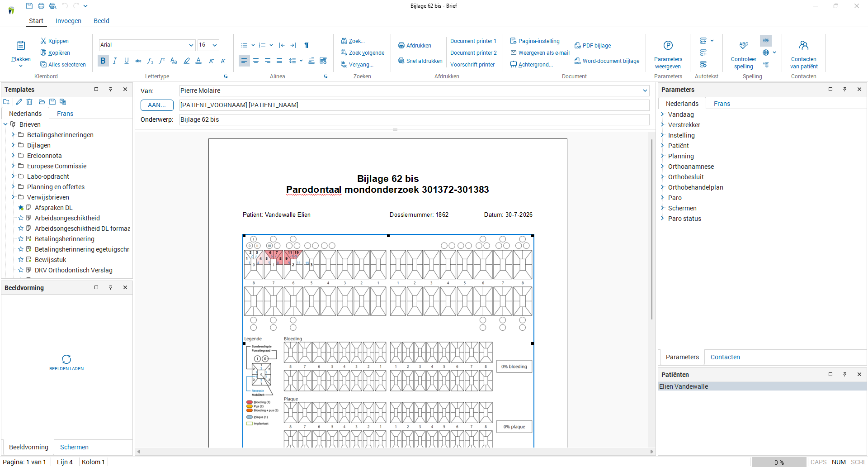The image size is (868, 467).
Task: Open the Van sender dropdown
Action: pyautogui.click(x=645, y=91)
